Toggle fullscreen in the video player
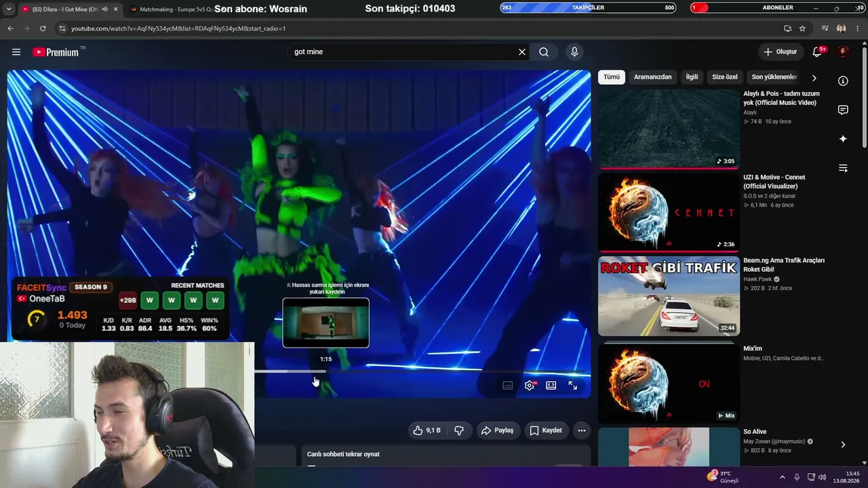Image resolution: width=868 pixels, height=488 pixels. point(573,386)
